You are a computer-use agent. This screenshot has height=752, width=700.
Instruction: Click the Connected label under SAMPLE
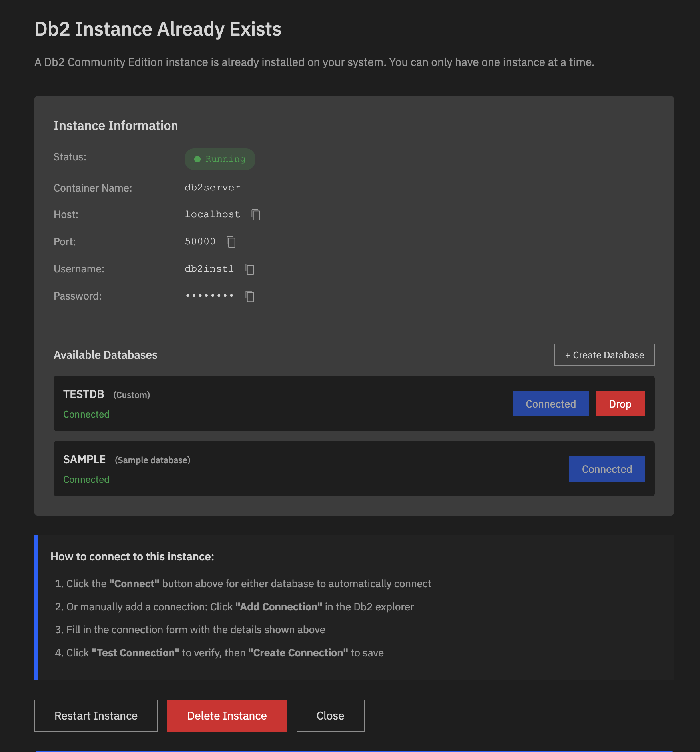(x=86, y=479)
